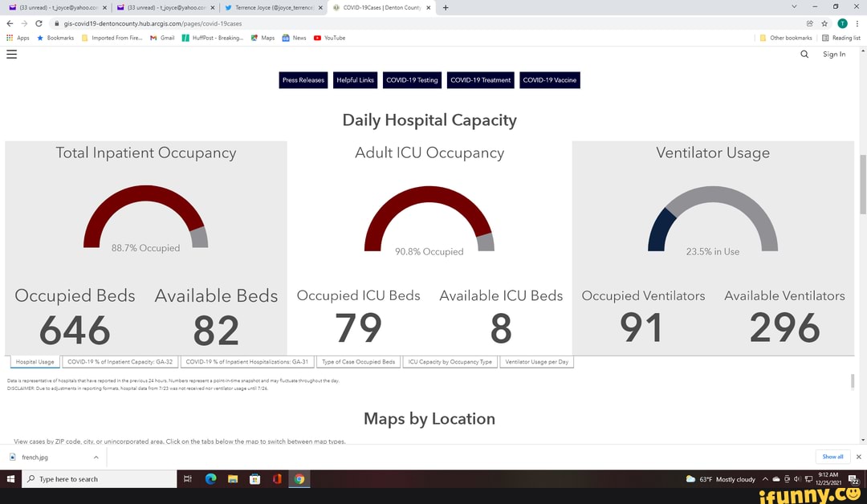Launch Microsoft Edge from the taskbar
Viewport: 867px width, 504px height.
[x=211, y=479]
